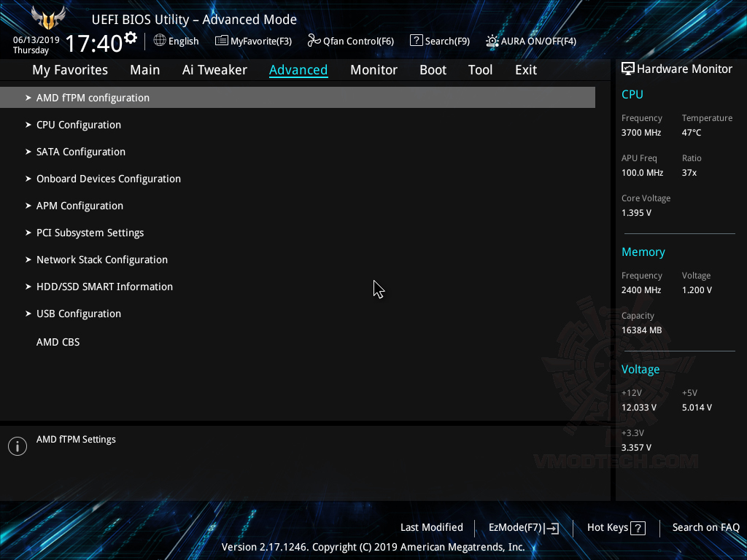747x560 pixels.
Task: Click Last Modified button
Action: click(x=432, y=527)
